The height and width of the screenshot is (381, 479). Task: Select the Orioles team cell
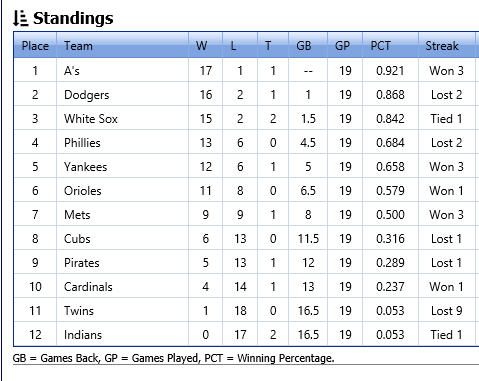(123, 191)
